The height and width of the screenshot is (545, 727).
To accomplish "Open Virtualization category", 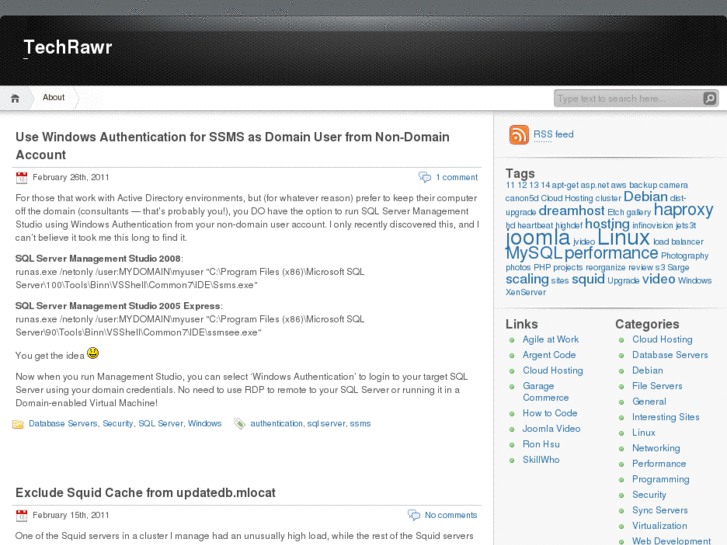I will tap(660, 526).
